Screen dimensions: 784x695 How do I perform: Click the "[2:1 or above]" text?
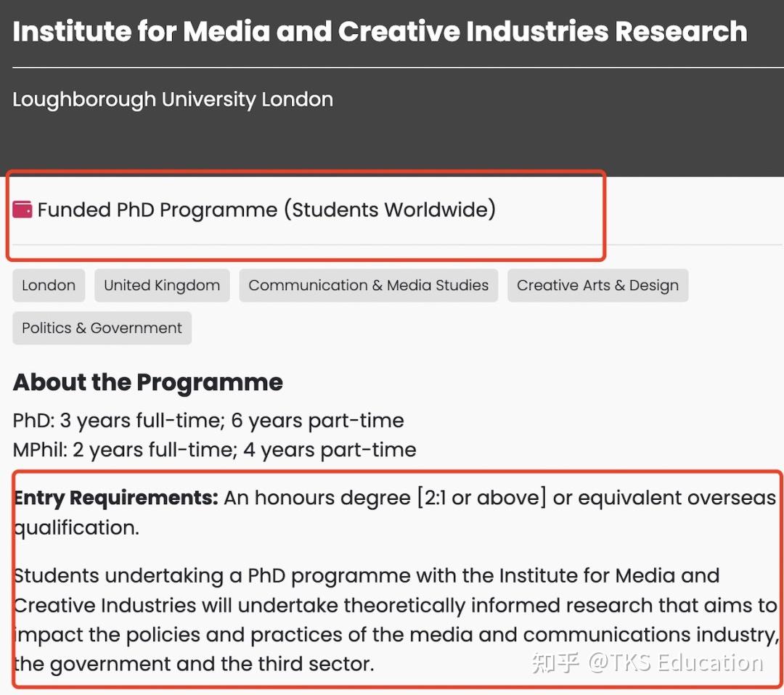click(481, 498)
